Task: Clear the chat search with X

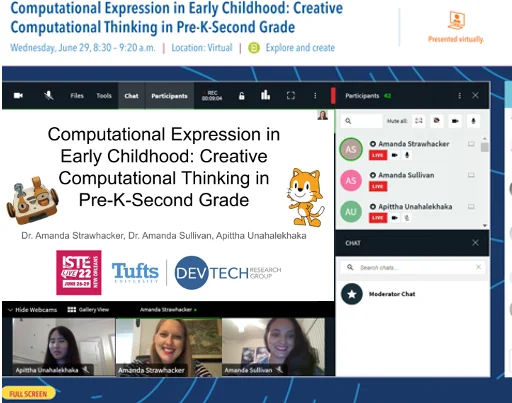Action: [478, 267]
